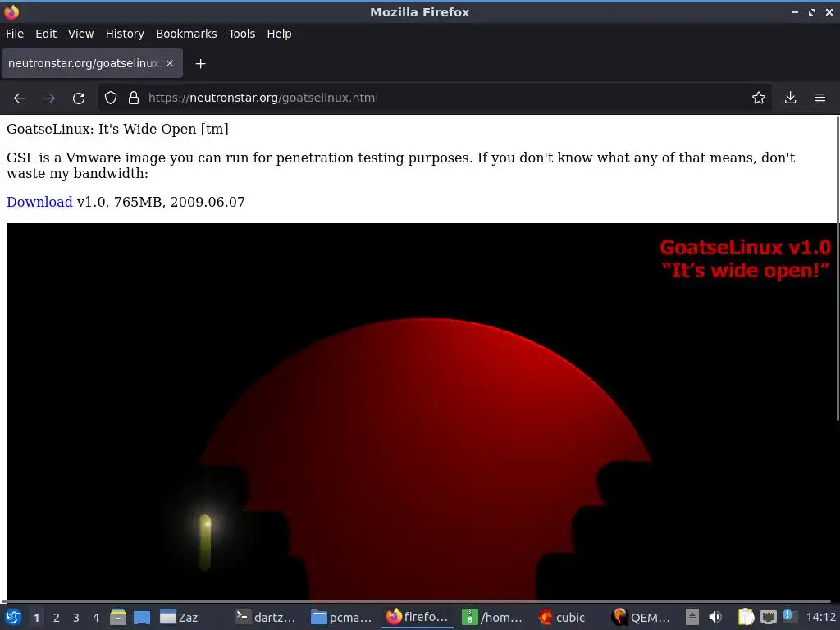This screenshot has height=630, width=840.
Task: Switch to the /hom archive window
Action: [492, 617]
